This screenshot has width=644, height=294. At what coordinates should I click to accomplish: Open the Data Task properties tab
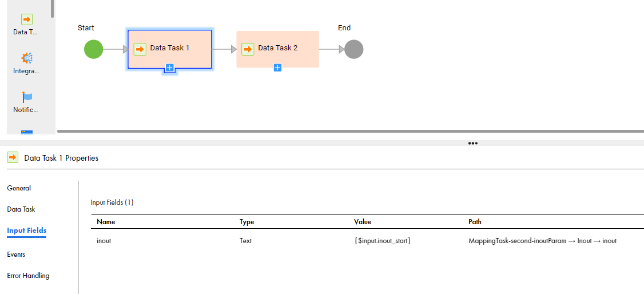tap(21, 209)
